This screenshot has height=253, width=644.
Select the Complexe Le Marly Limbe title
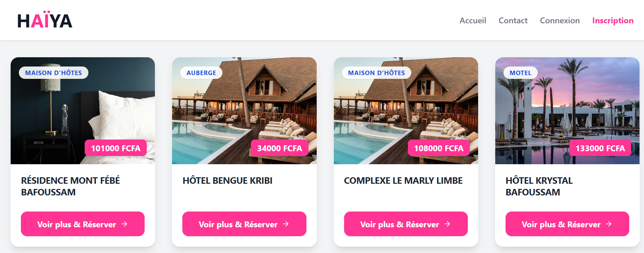click(403, 181)
